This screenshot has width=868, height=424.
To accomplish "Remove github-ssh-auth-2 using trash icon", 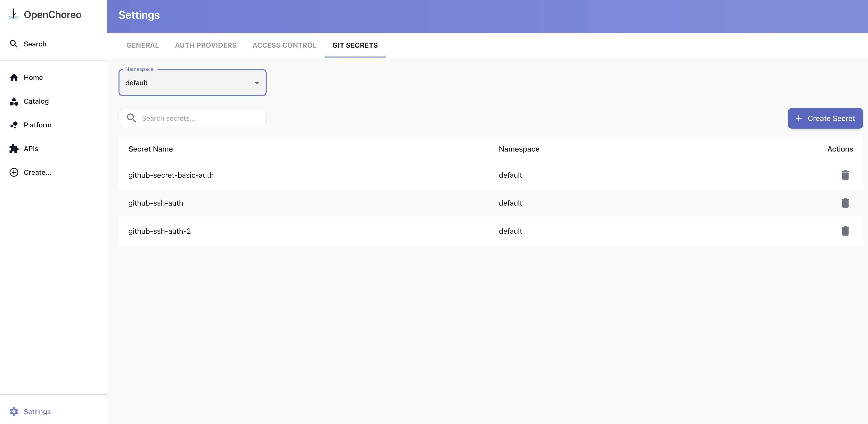I will coord(845,231).
